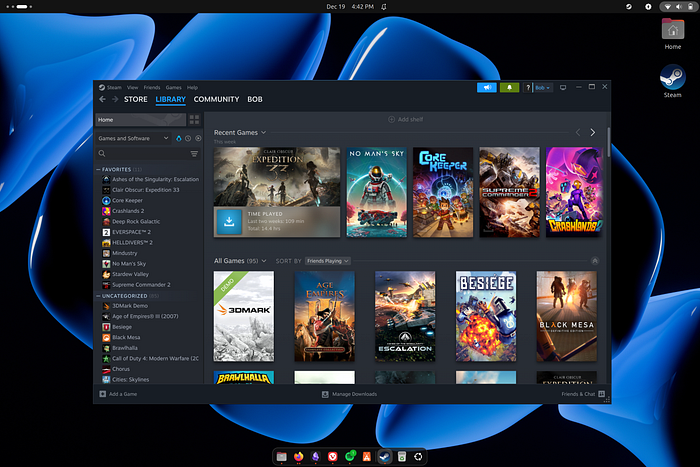
Task: Open the App Center in dock
Action: [367, 456]
